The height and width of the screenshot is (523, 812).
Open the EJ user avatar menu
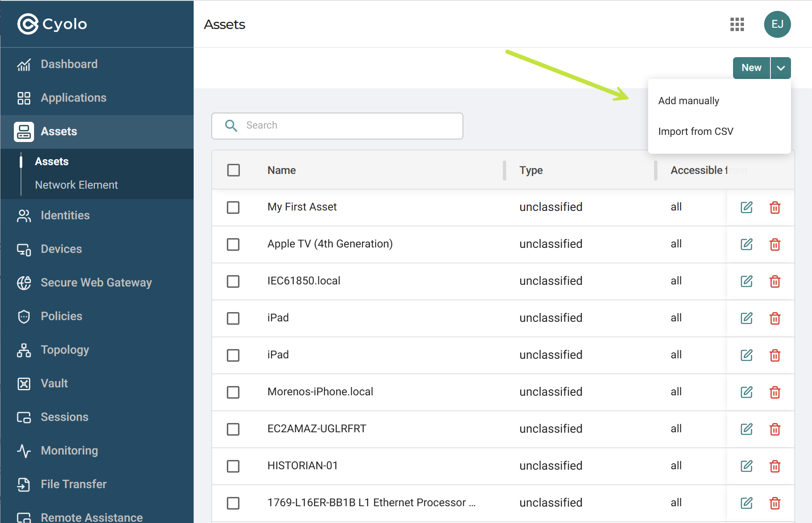pos(777,24)
